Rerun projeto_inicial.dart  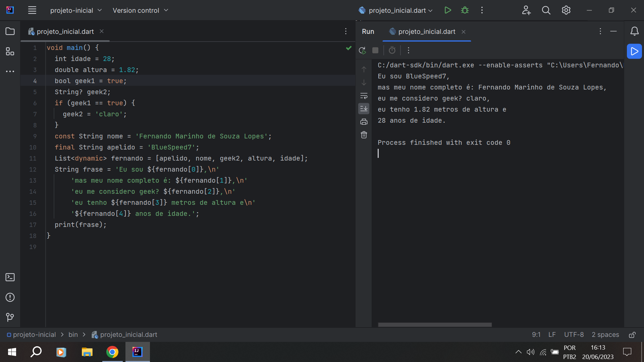point(362,50)
